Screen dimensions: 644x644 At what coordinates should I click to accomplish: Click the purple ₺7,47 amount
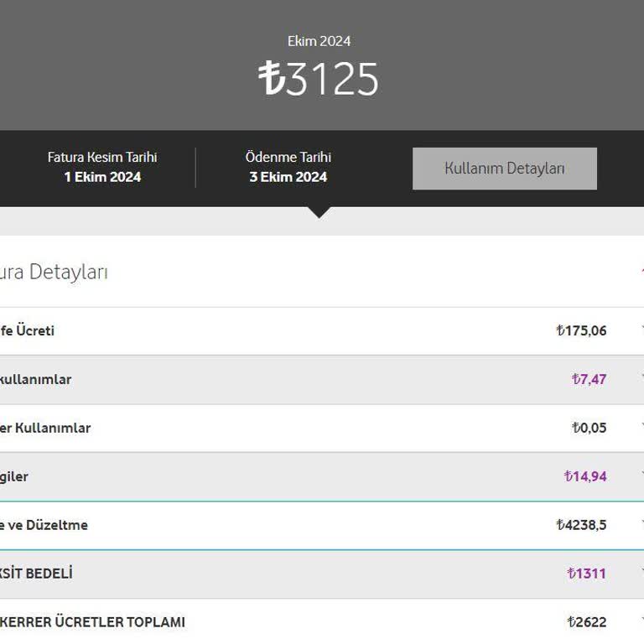589,379
